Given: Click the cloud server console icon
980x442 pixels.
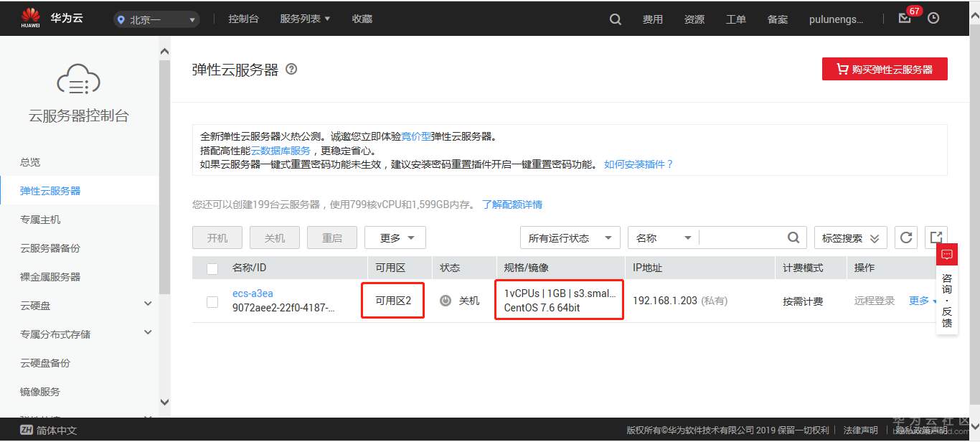Looking at the screenshot, I should point(78,79).
